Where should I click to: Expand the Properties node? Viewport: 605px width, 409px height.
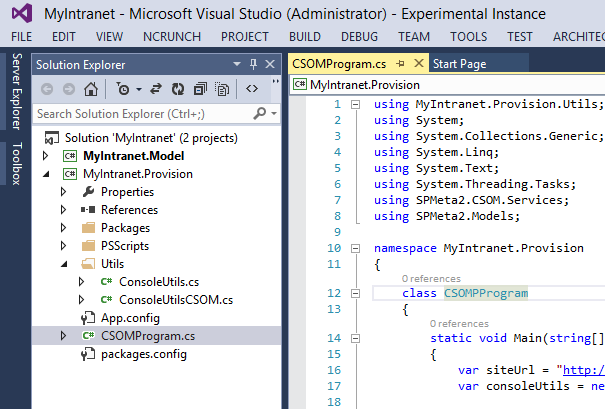click(63, 192)
